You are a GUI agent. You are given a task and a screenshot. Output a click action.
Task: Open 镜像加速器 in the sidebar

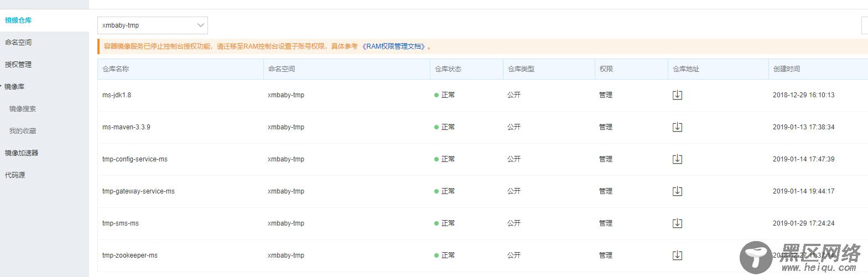coord(22,153)
